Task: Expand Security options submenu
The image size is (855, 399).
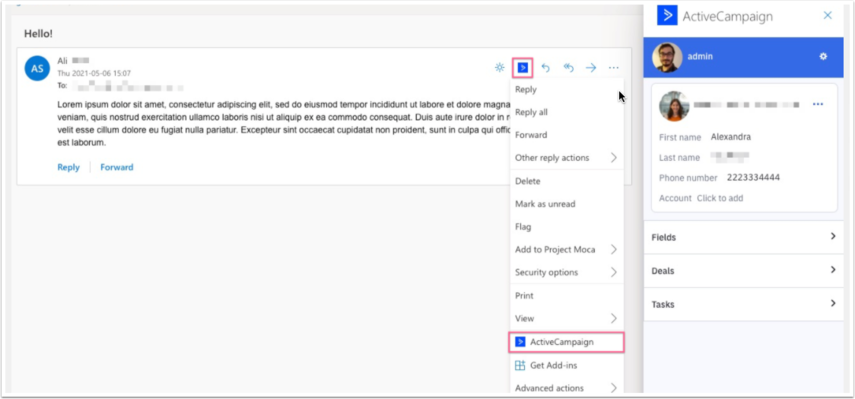Action: [x=567, y=272]
